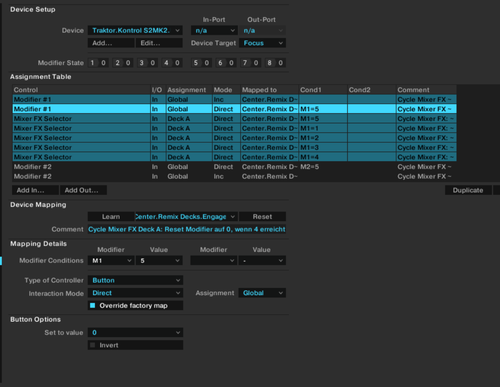Click Add In... button
The width and height of the screenshot is (500, 387).
click(x=35, y=190)
